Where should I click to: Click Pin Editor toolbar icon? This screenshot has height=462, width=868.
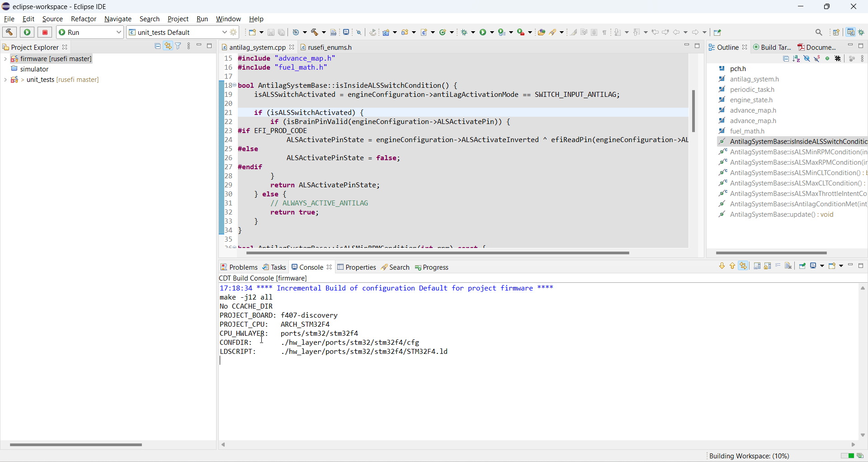tap(717, 32)
